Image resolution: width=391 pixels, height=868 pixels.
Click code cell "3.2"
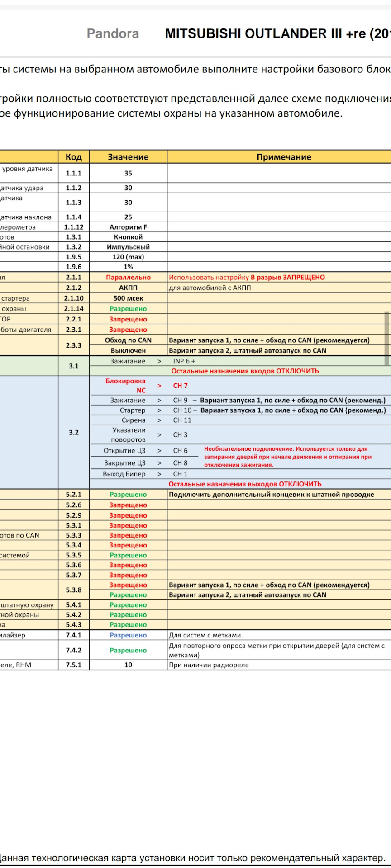pyautogui.click(x=74, y=433)
